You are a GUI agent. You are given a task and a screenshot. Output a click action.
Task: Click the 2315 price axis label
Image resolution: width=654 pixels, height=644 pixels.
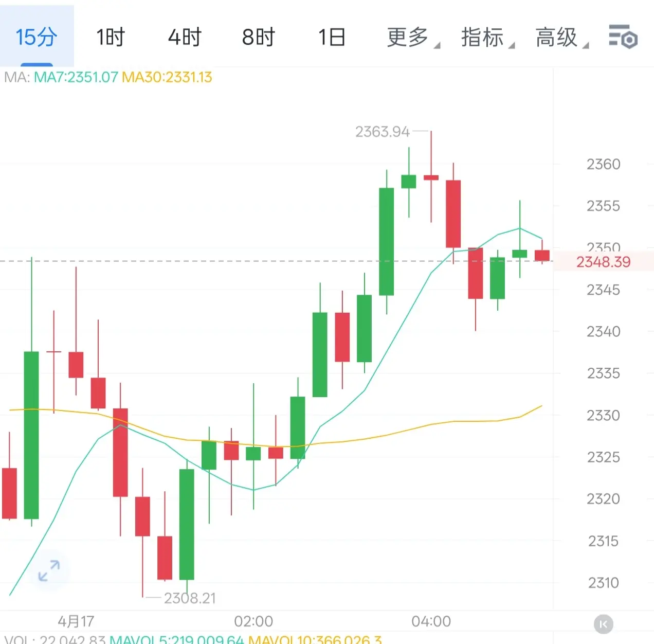(x=604, y=541)
